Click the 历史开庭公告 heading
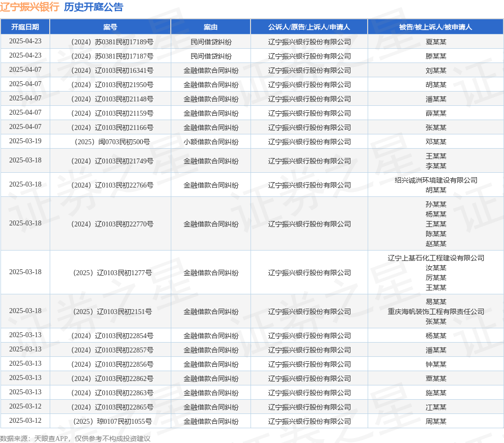Image resolution: width=504 pixels, height=443 pixels. (94, 7)
